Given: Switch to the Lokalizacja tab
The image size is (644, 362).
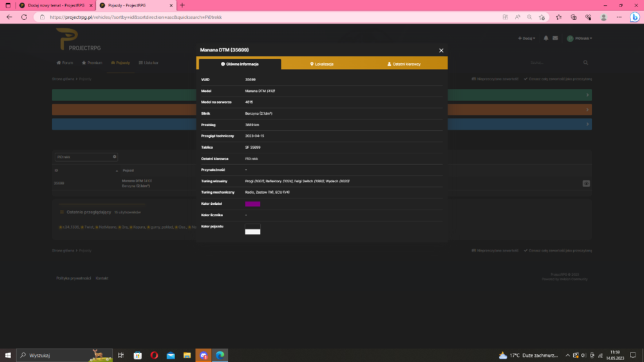Looking at the screenshot, I should tap(322, 64).
